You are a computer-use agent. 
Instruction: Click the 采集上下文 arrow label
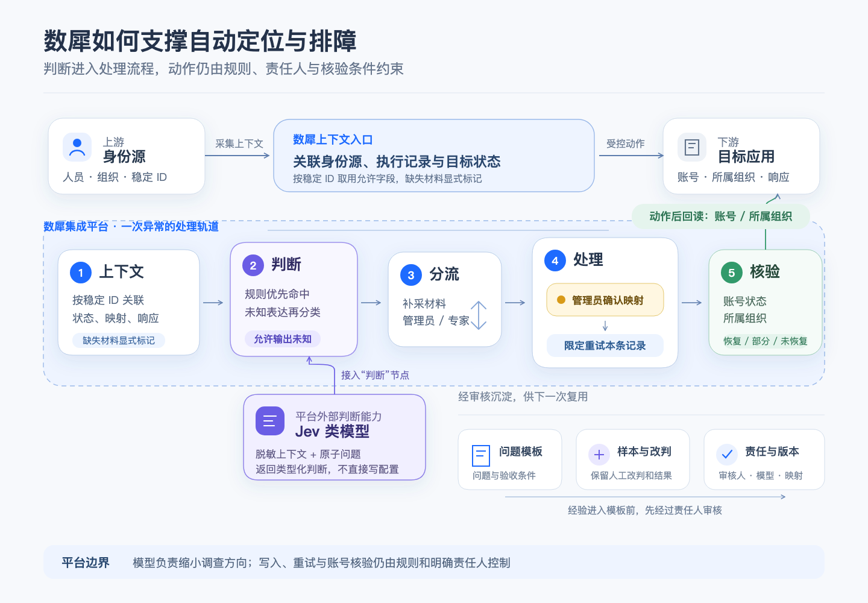click(239, 144)
